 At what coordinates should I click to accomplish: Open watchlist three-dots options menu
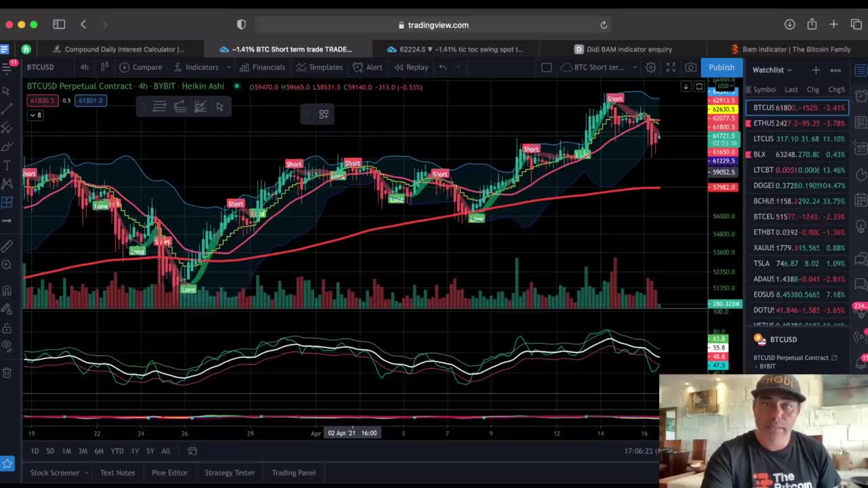click(x=835, y=70)
